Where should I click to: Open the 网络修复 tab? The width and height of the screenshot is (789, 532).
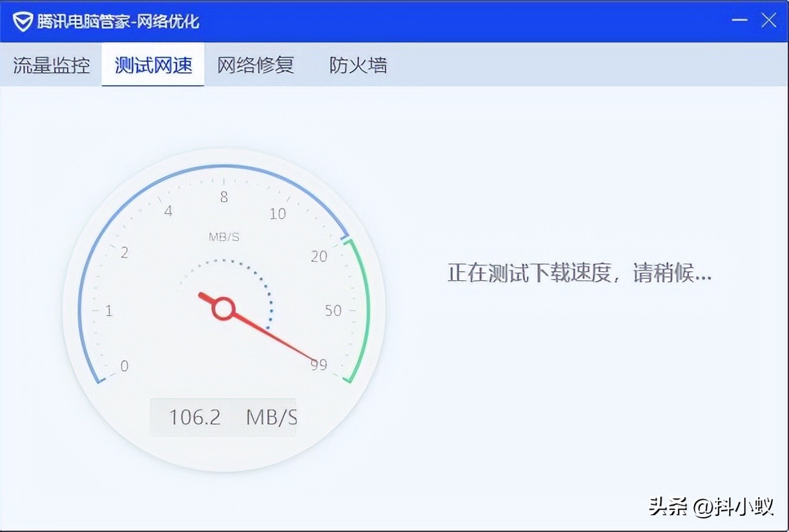pos(256,65)
